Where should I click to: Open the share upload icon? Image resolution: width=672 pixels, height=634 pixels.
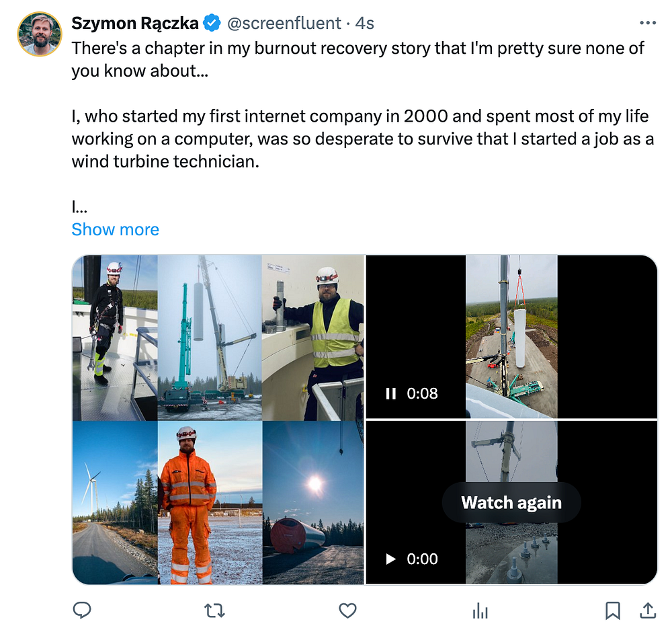point(647,610)
